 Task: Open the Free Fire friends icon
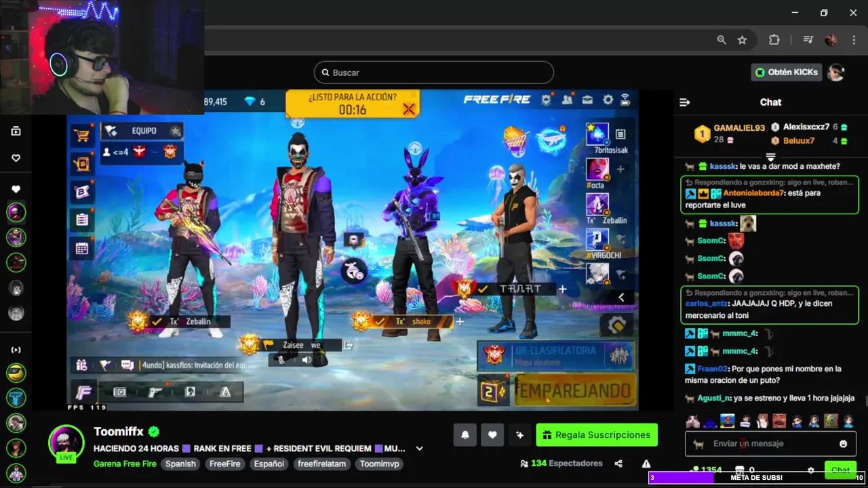coord(567,100)
